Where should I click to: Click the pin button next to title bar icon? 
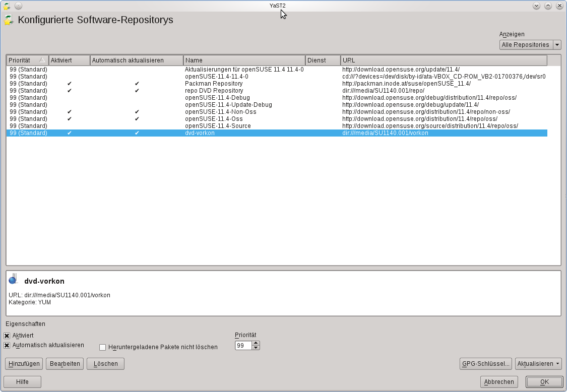pyautogui.click(x=19, y=6)
